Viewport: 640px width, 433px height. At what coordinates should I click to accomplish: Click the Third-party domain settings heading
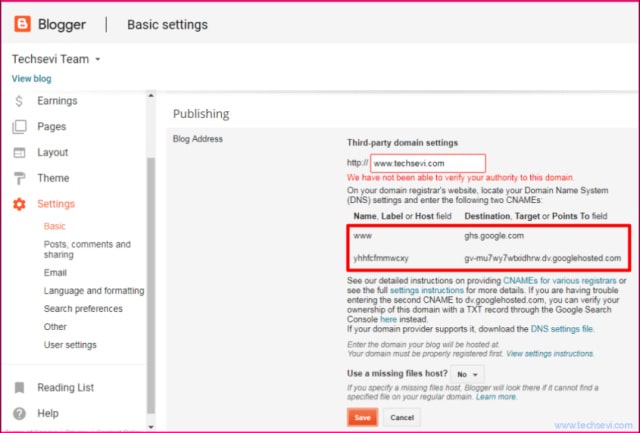click(402, 143)
